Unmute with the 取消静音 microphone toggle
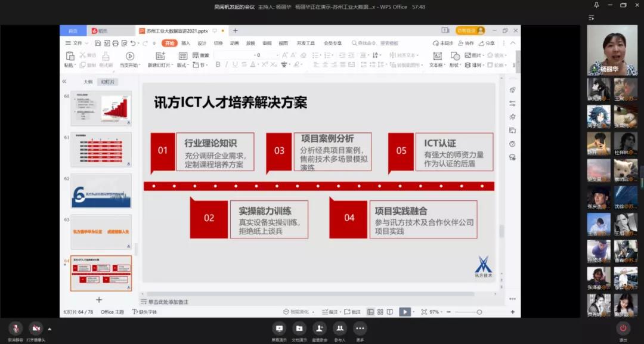 16,328
